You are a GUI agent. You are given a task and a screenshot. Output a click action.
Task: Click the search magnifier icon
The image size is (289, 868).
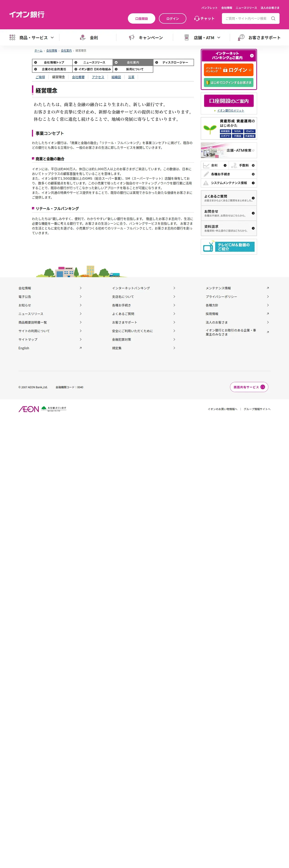pyautogui.click(x=273, y=18)
